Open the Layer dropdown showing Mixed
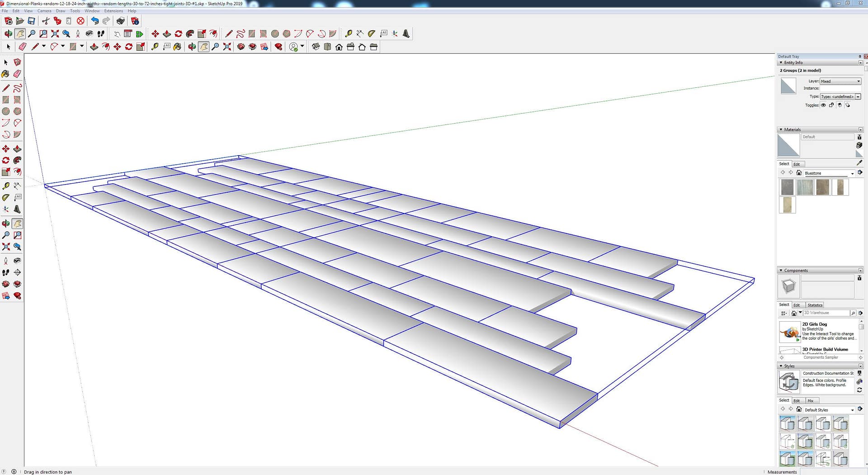 [x=840, y=81]
